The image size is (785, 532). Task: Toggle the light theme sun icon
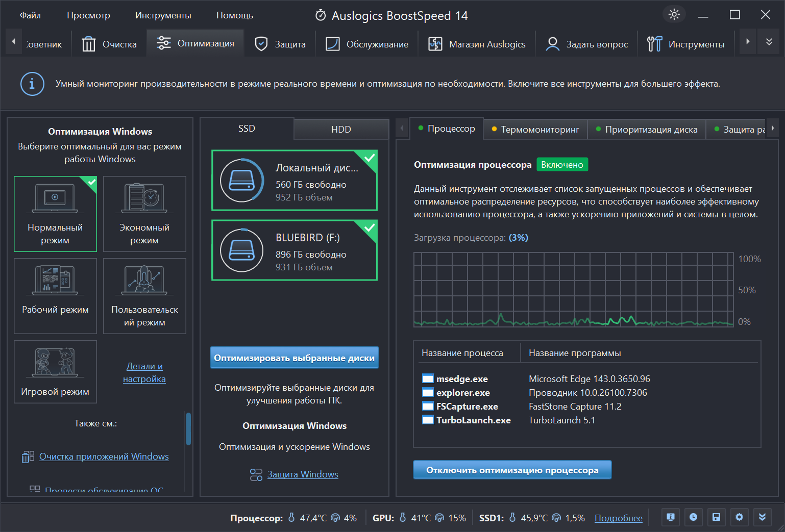pyautogui.click(x=674, y=14)
